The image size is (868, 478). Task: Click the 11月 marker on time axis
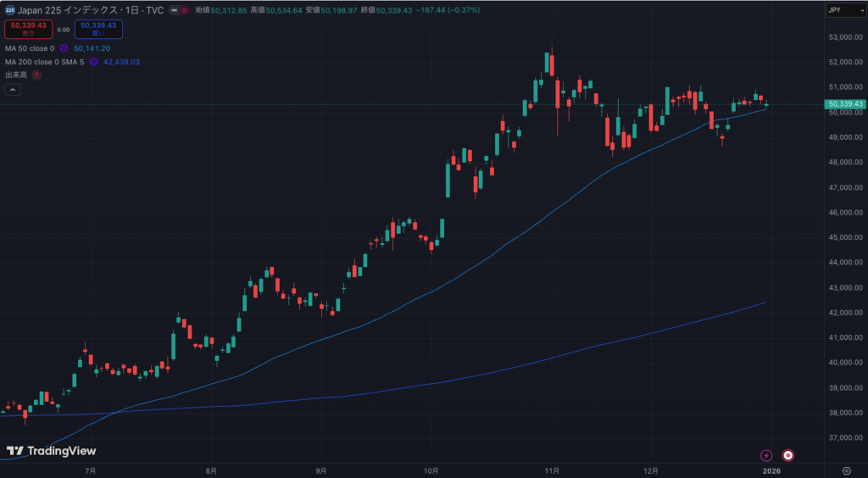coord(552,470)
